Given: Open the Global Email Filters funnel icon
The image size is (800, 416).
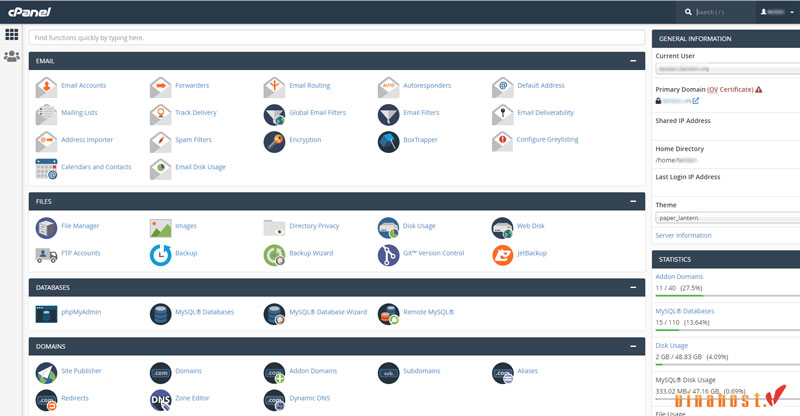Looking at the screenshot, I should [274, 114].
